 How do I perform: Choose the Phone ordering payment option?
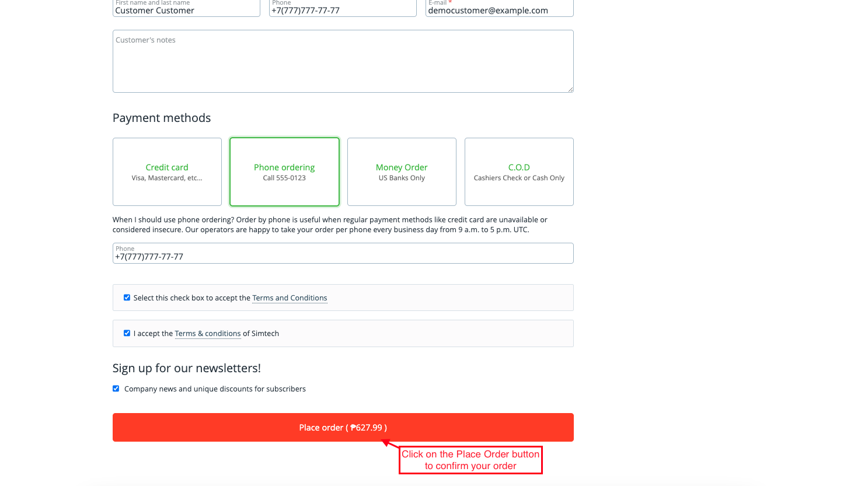[x=284, y=172]
